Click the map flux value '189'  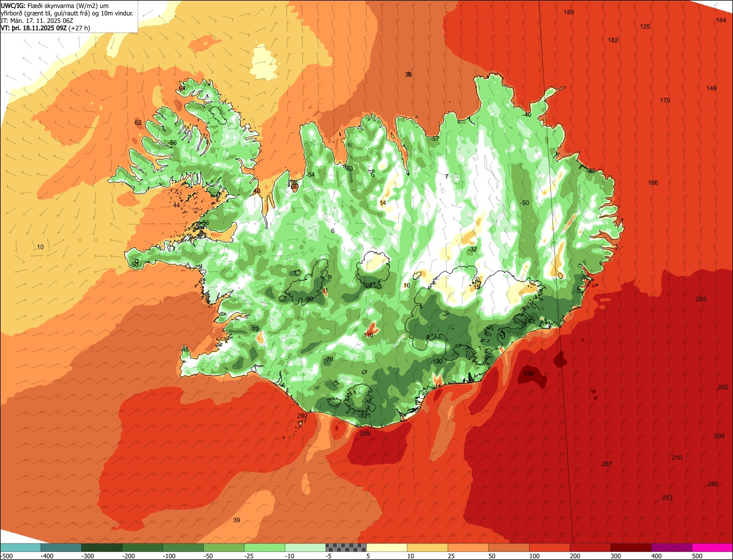point(569,12)
